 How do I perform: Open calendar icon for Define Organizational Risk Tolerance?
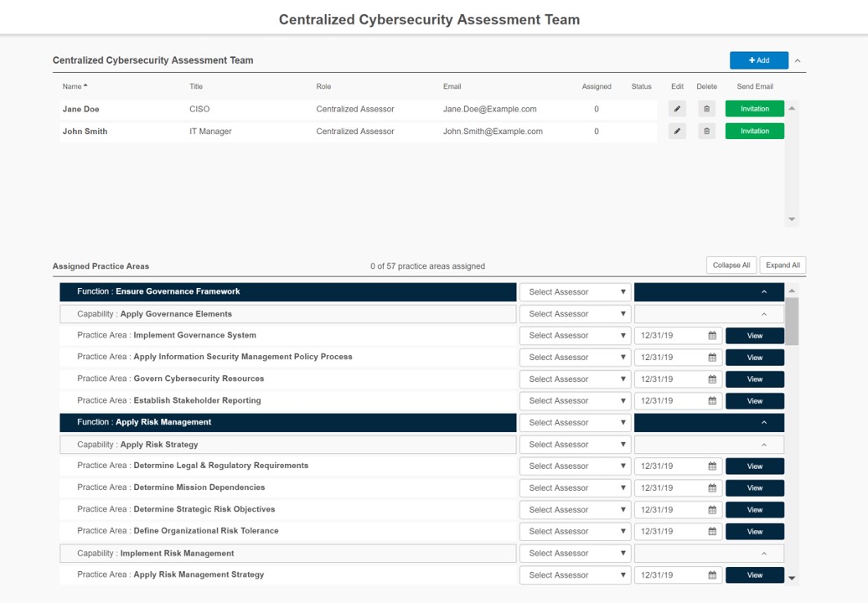(712, 532)
